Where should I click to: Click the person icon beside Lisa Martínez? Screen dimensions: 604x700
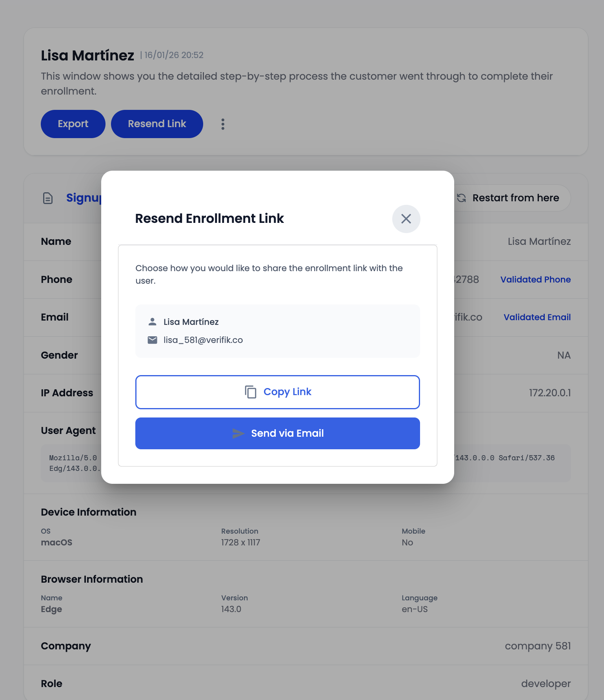pyautogui.click(x=153, y=322)
